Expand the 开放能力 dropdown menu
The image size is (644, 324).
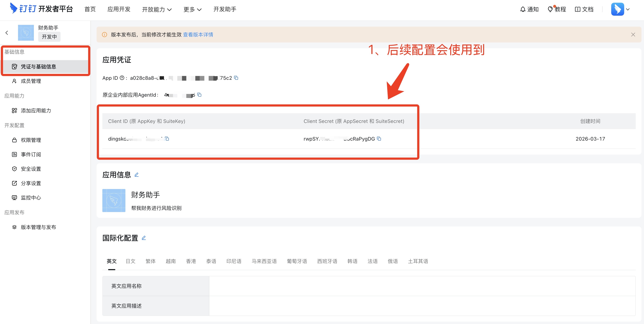pyautogui.click(x=157, y=9)
